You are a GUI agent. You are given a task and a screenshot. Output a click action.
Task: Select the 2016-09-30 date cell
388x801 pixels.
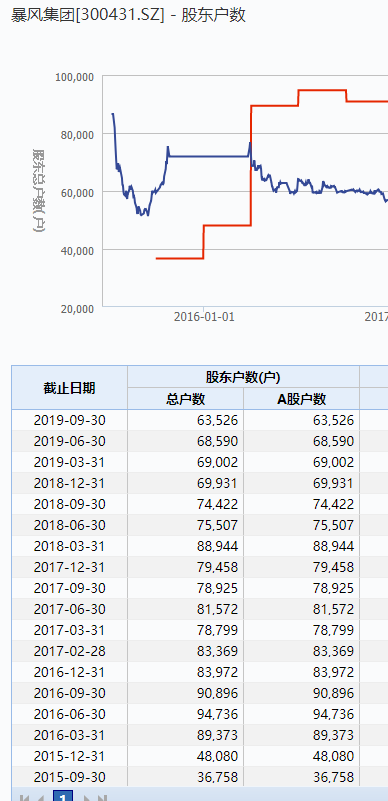pyautogui.click(x=69, y=693)
